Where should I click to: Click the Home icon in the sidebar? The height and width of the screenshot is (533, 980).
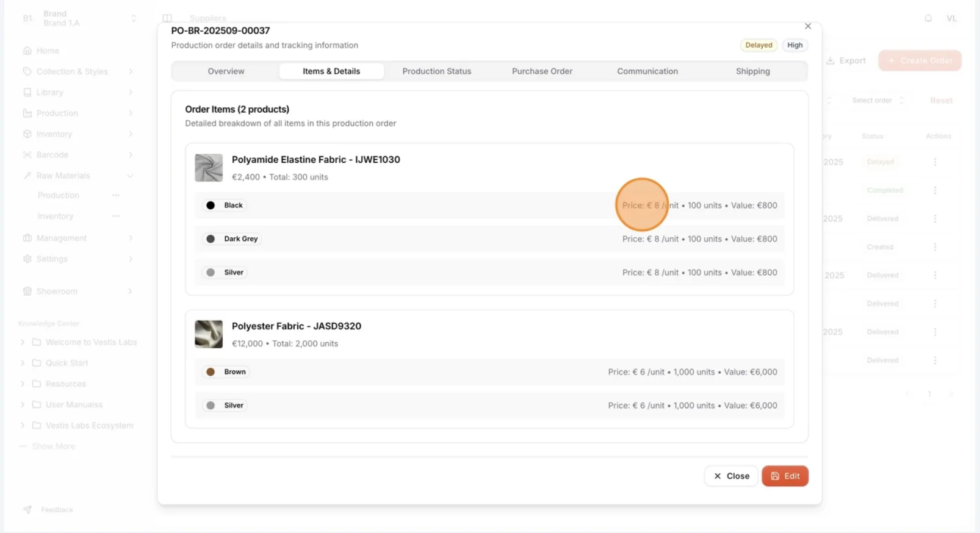pyautogui.click(x=27, y=51)
